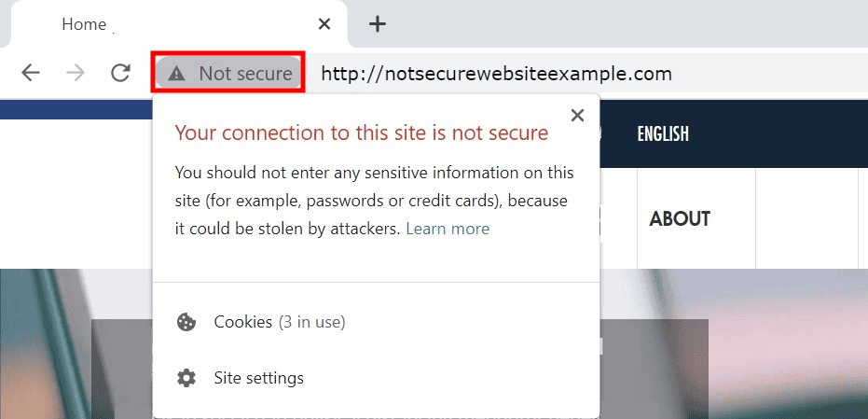Click the gear icon for site settings
The height and width of the screenshot is (419, 868).
(186, 378)
